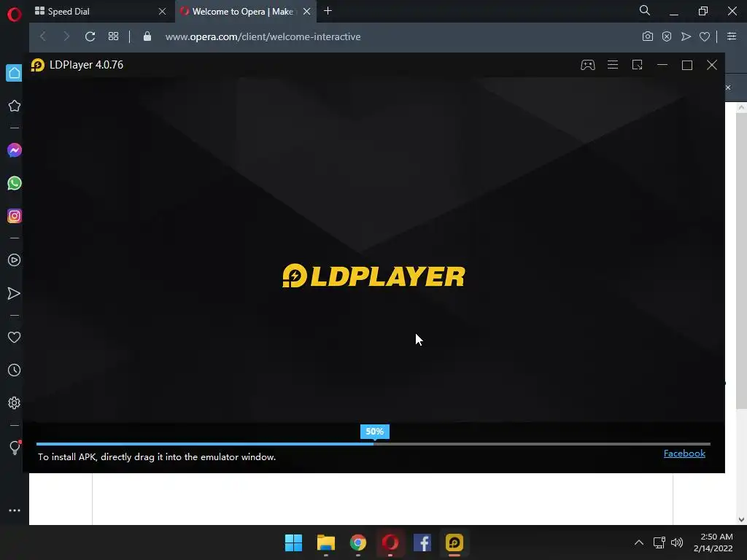Close the Welcome to Opera tab

pos(307,12)
